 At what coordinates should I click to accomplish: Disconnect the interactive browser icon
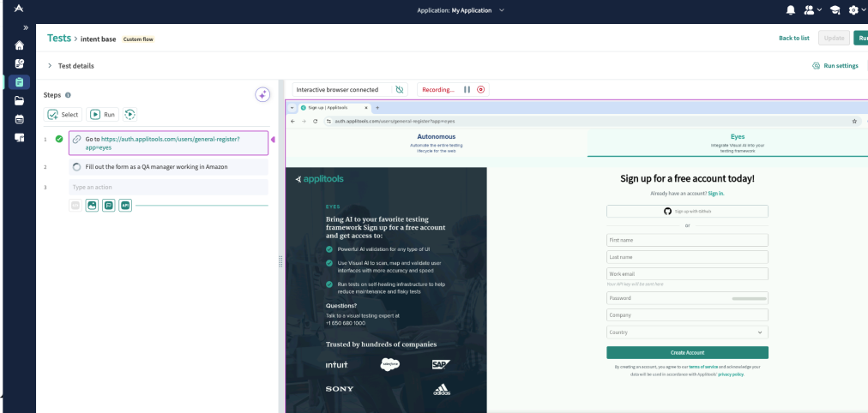click(x=399, y=89)
